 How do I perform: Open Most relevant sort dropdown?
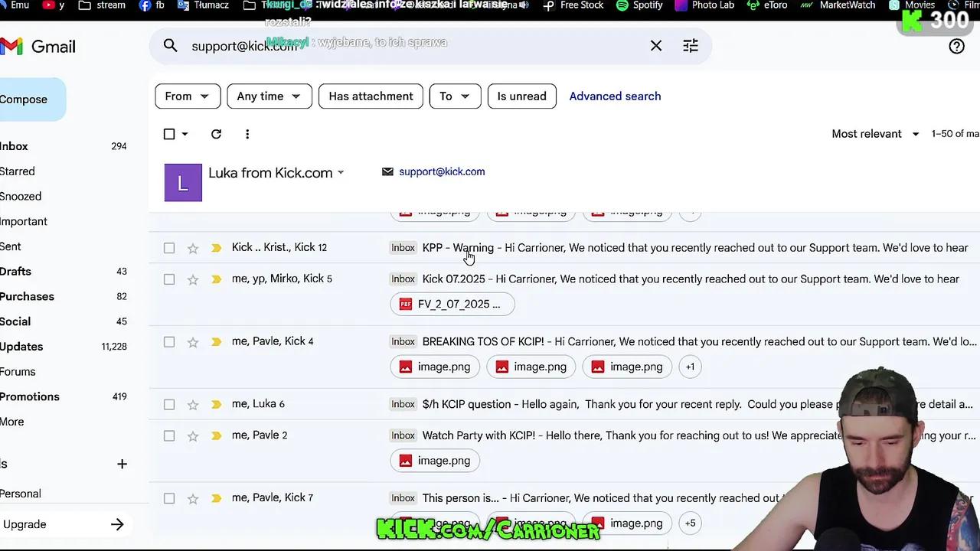(x=876, y=134)
